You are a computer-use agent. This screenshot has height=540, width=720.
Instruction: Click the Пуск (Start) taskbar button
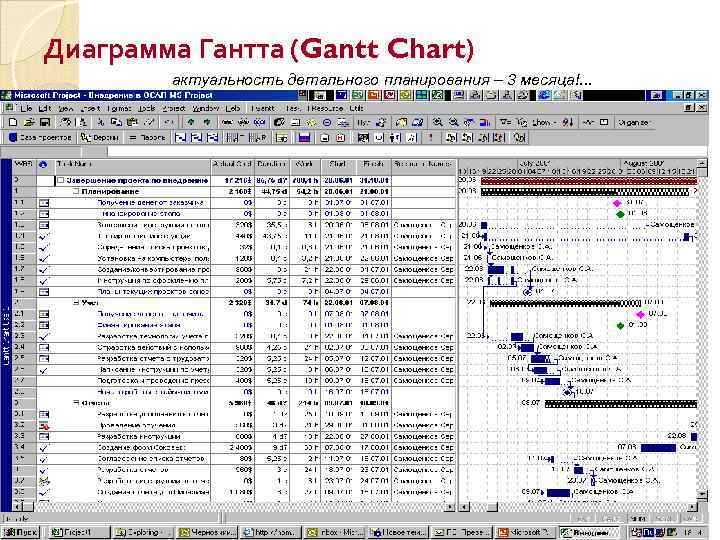(20, 532)
